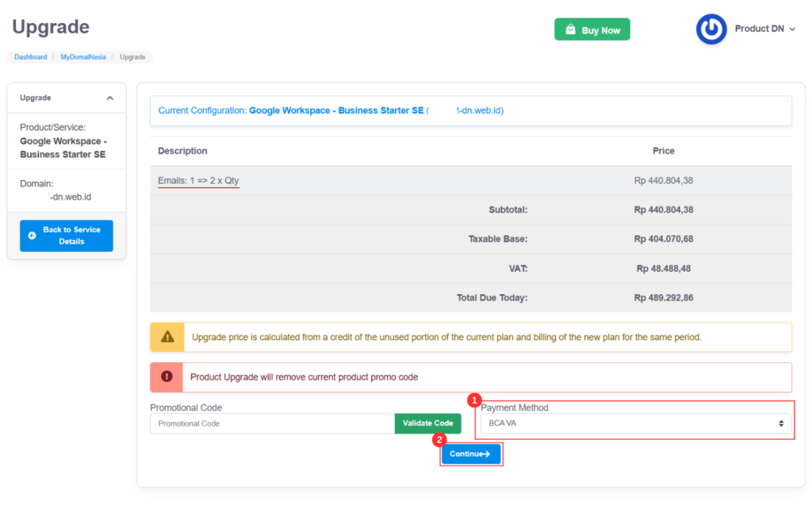Click the exclamation icon in the red alert

[167, 377]
